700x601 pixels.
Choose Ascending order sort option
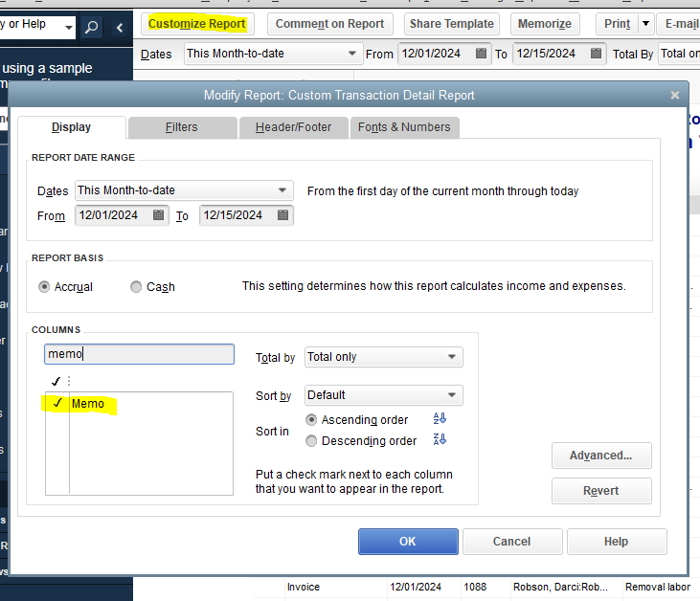coord(311,420)
